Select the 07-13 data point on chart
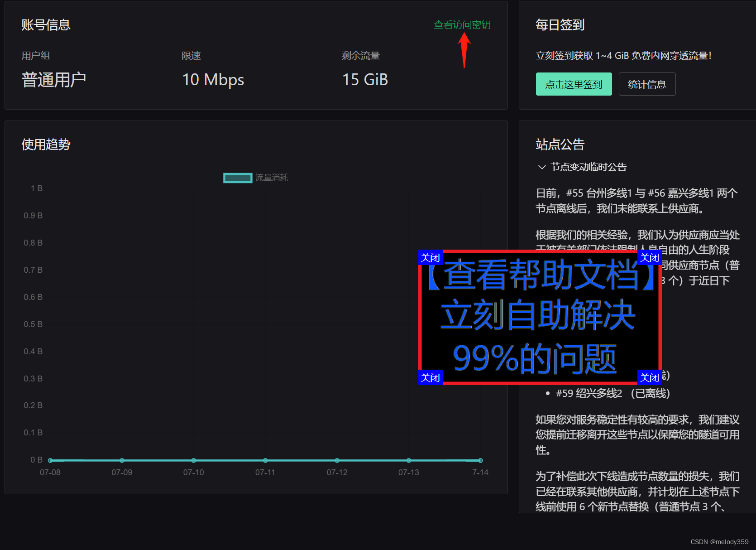 coord(409,460)
